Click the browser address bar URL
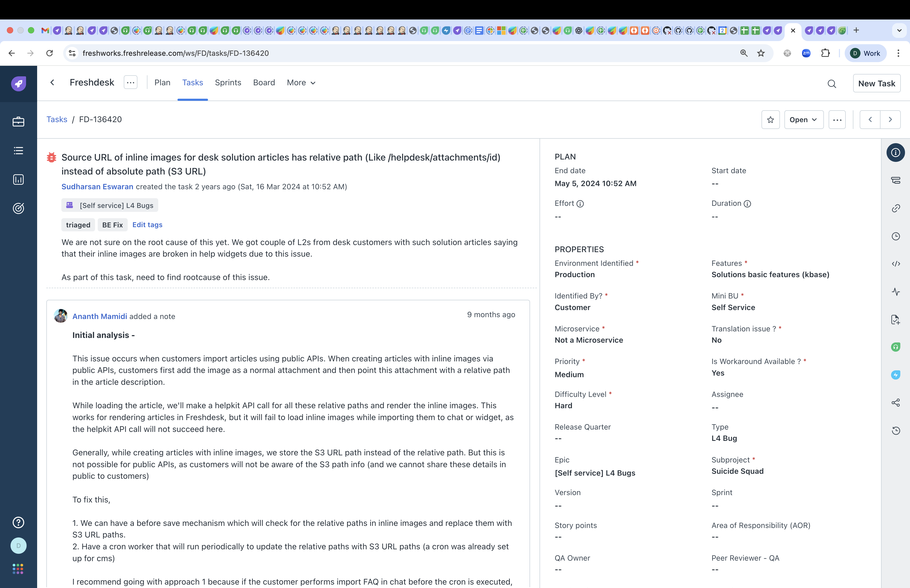 click(176, 53)
